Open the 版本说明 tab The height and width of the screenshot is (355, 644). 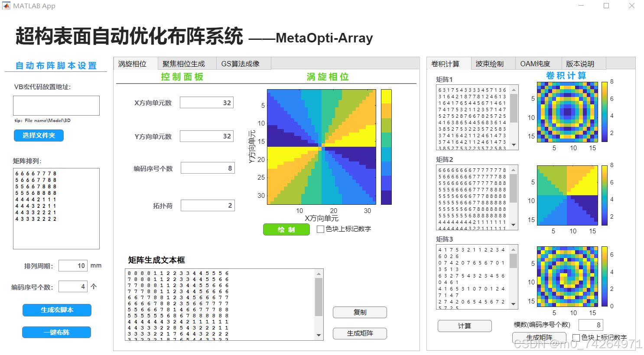coord(583,64)
